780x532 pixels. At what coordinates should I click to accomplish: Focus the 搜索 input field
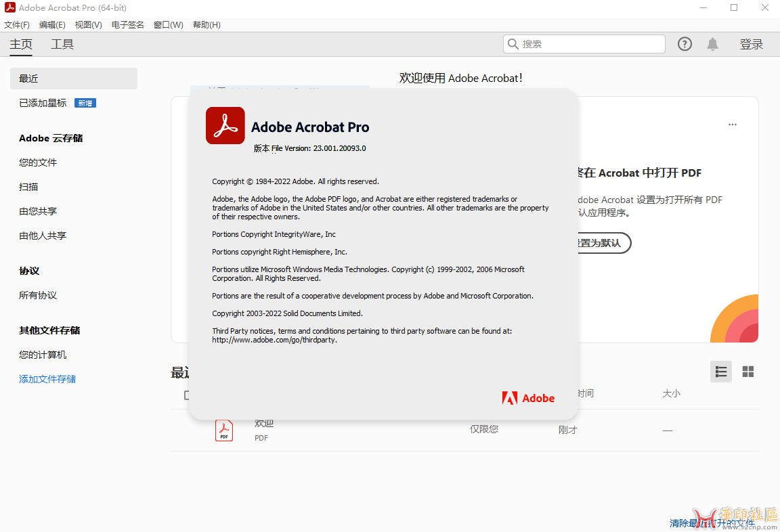tap(584, 44)
